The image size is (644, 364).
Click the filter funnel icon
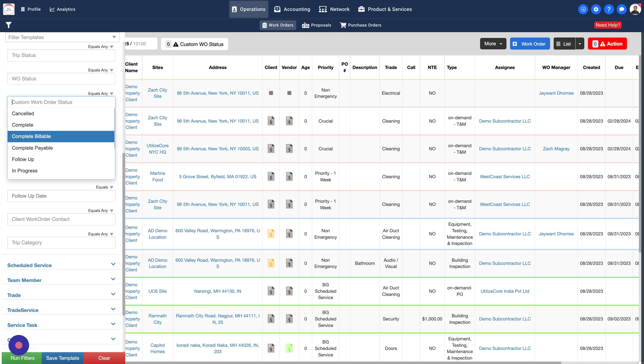(8, 25)
